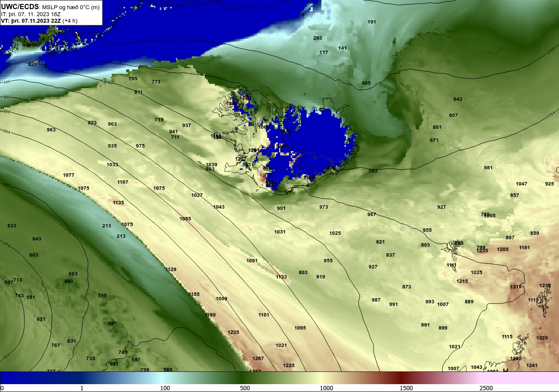559x392 pixels.
Task: Click the height value 1215
Action: click(x=462, y=281)
